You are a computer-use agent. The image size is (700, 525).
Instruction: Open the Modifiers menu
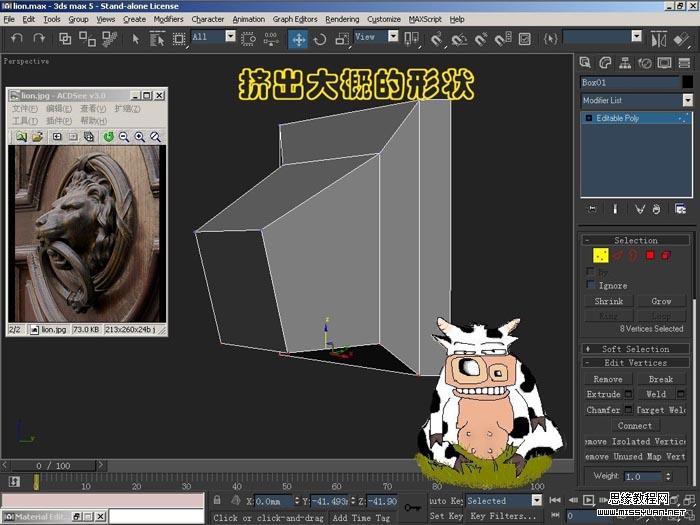tap(168, 19)
